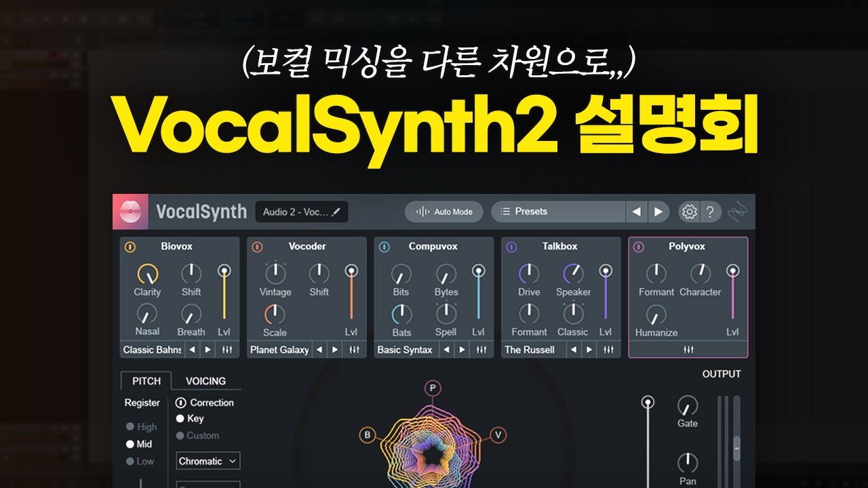Open The Russell preset list
Viewport: 868px width, 488px height.
point(534,350)
